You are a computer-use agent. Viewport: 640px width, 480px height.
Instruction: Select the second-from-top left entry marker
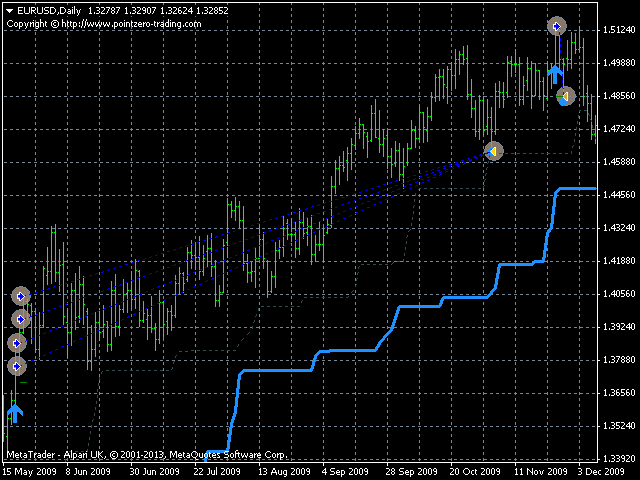pos(19,319)
